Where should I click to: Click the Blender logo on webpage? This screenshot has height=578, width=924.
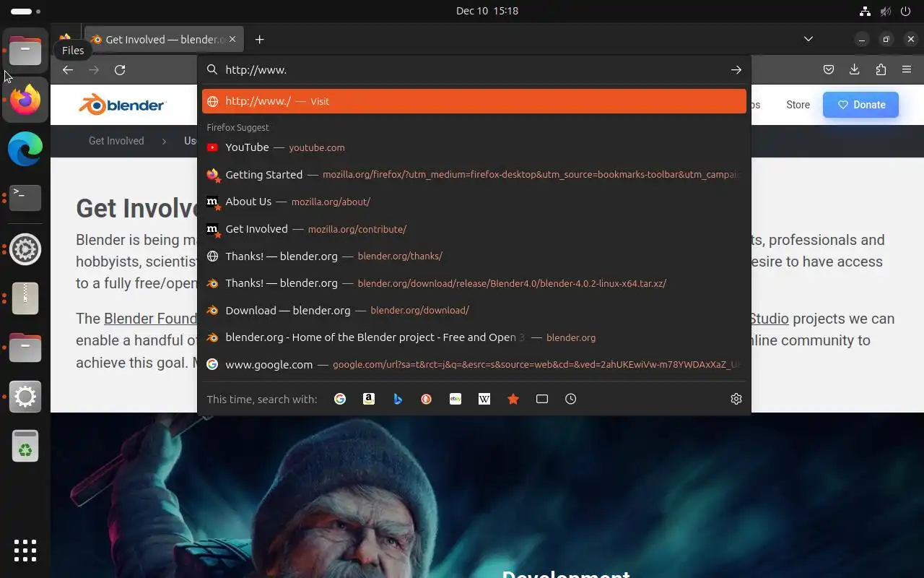point(122,104)
